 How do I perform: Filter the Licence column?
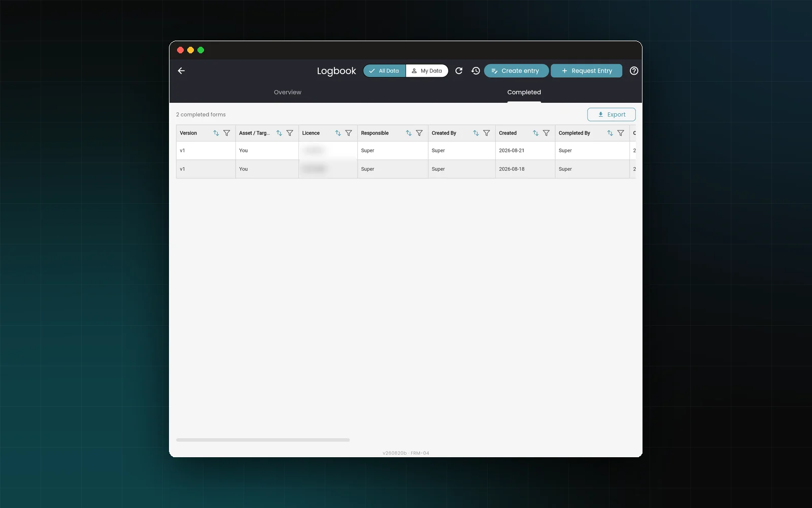(x=349, y=133)
